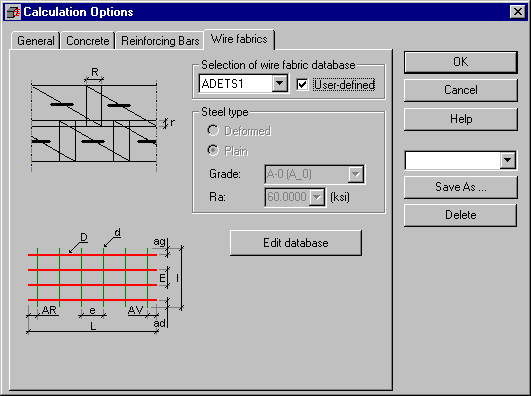The height and width of the screenshot is (396, 531).
Task: Open the Concrete tab
Action: point(88,41)
